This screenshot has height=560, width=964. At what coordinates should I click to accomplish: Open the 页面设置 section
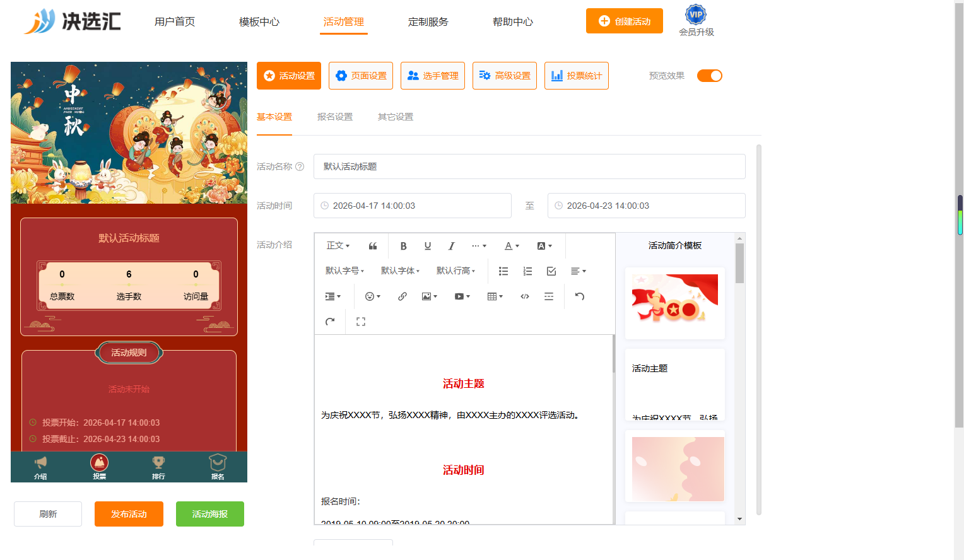(x=361, y=76)
